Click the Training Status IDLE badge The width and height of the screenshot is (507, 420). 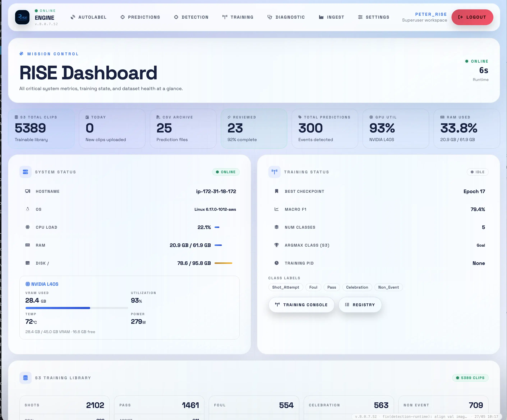click(478, 172)
